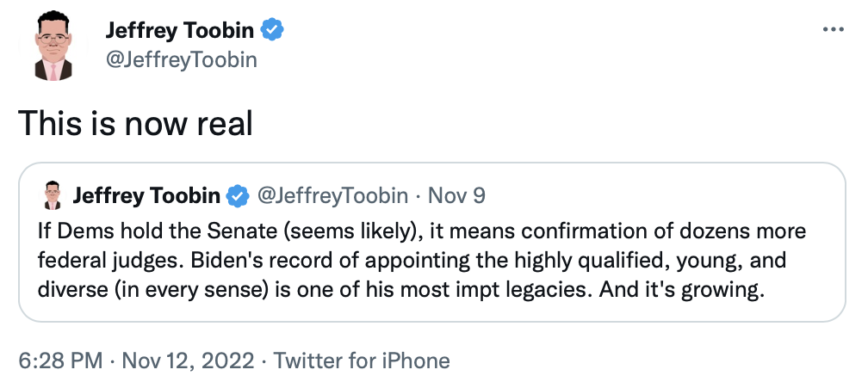
Task: Click the small avatar inside the quoted tweet
Action: pos(53,195)
